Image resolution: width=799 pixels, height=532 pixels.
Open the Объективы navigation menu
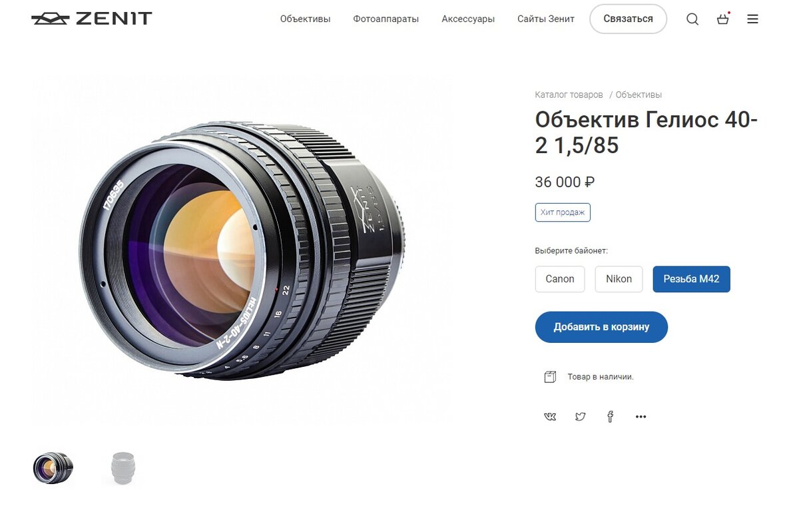(x=305, y=19)
